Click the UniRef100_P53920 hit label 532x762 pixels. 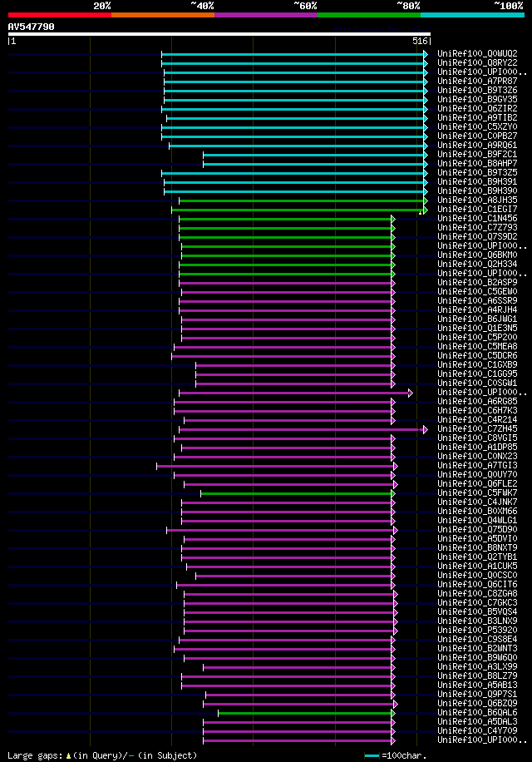click(477, 630)
